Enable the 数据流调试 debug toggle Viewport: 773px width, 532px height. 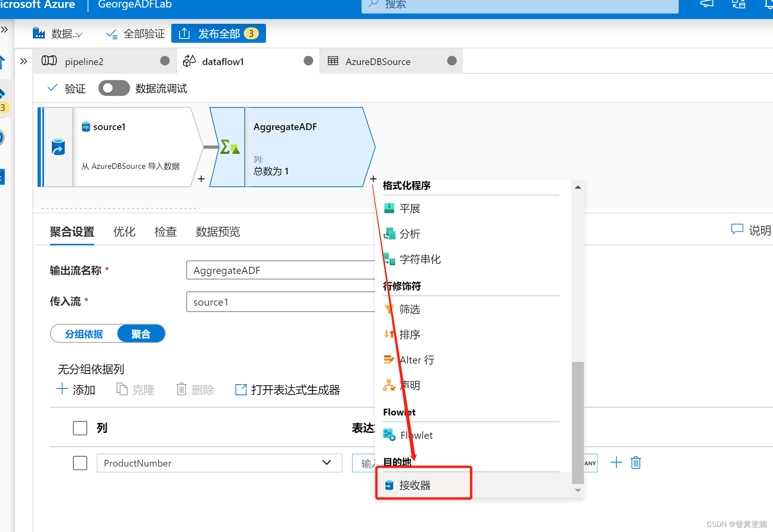(x=114, y=88)
